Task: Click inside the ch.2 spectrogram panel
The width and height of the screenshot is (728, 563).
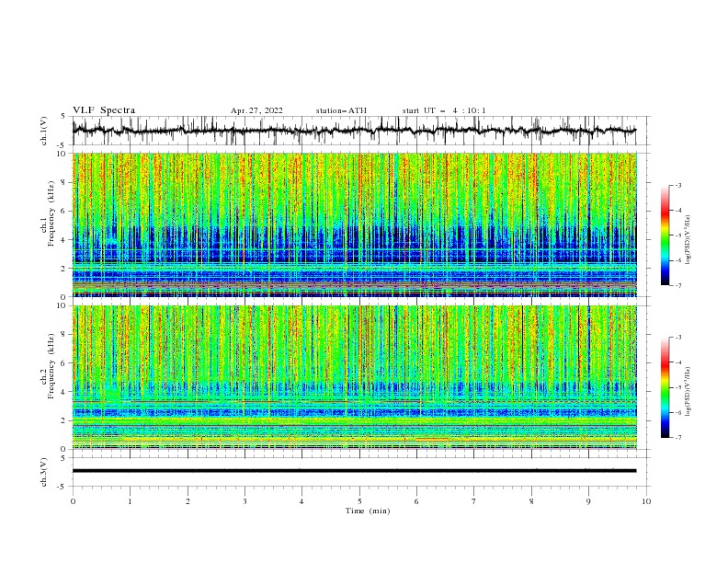Action: [x=355, y=377]
